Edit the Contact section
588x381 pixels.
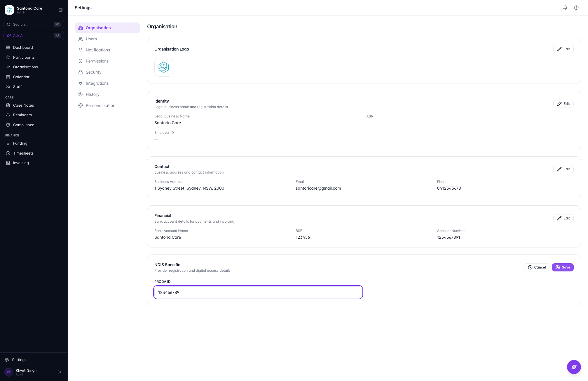click(563, 169)
